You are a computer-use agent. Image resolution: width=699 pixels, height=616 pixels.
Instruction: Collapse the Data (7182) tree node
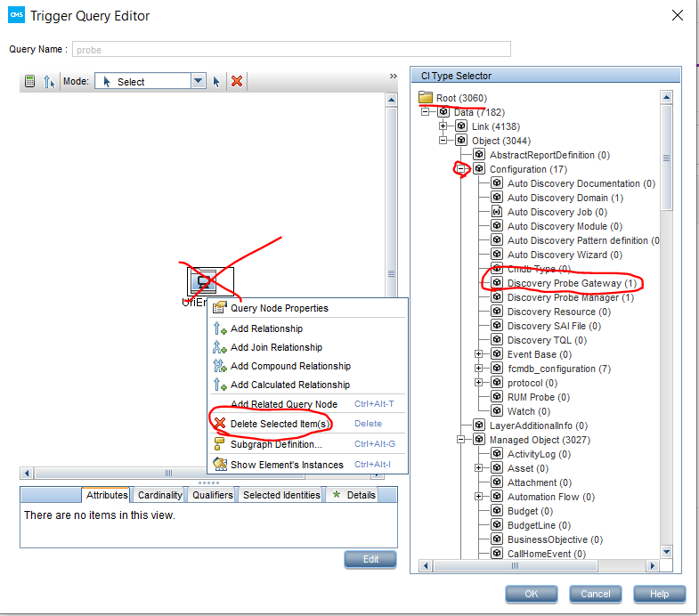tap(426, 112)
